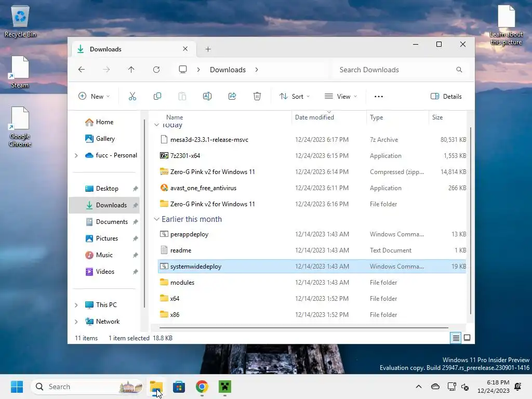The height and width of the screenshot is (399, 532).
Task: Switch to large thumbnails view icon in status bar
Action: (x=467, y=338)
